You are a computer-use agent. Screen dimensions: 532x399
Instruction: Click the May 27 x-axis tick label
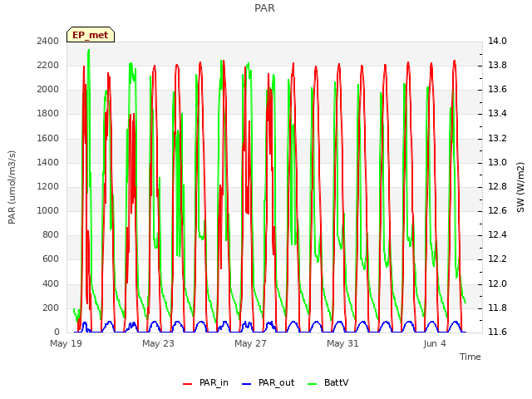click(x=250, y=343)
